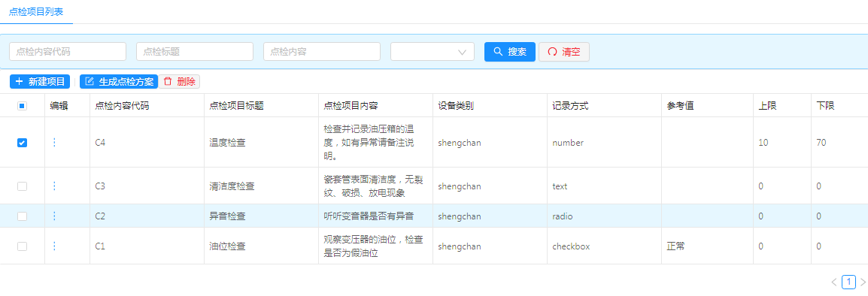The height and width of the screenshot is (296, 868).
Task: Click the 生成点检方案 button
Action: [119, 81]
